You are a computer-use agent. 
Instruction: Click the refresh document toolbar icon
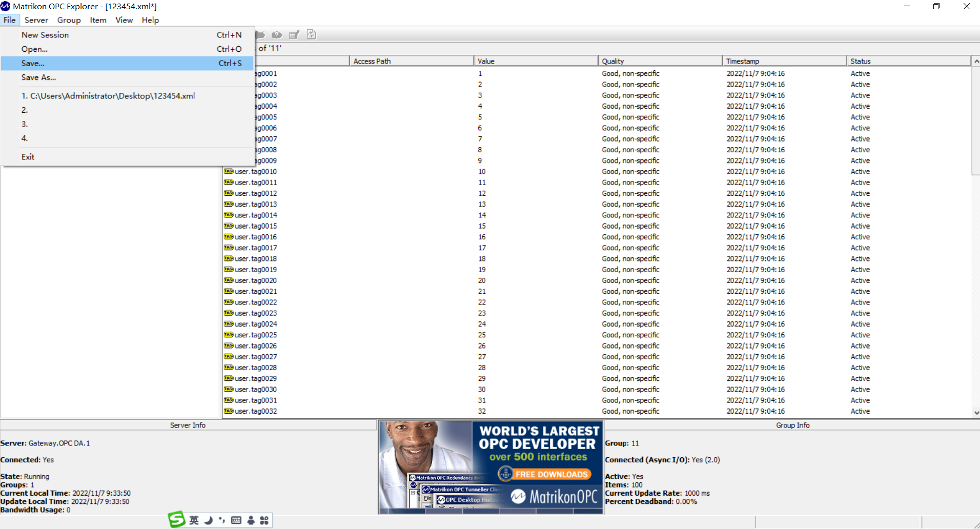click(x=312, y=34)
